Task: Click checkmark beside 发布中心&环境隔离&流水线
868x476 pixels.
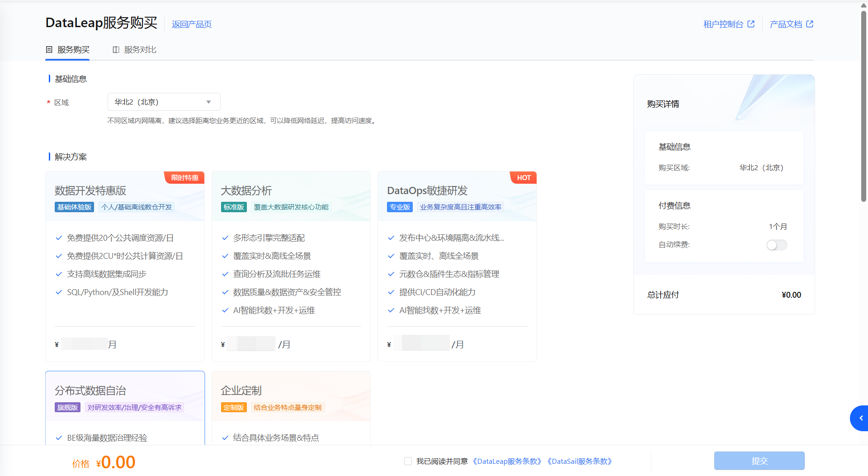Action: (x=391, y=238)
